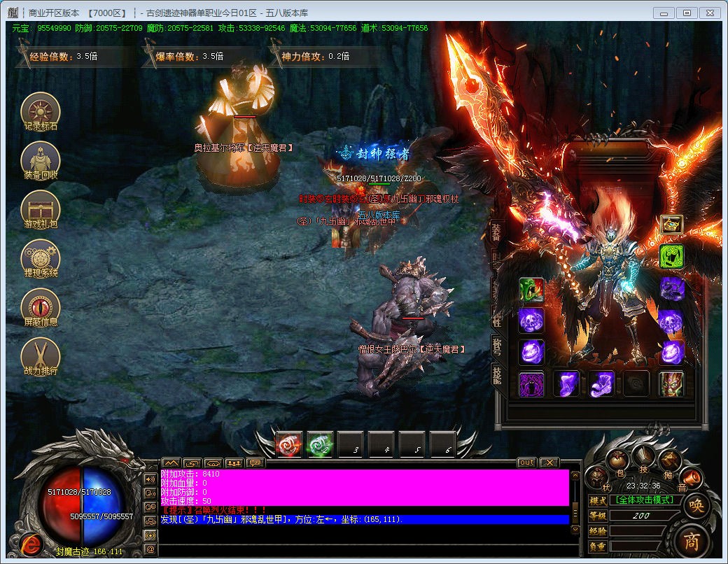Select empty hotbar slot 4
Image resolution: width=728 pixels, height=564 pixels.
381,445
